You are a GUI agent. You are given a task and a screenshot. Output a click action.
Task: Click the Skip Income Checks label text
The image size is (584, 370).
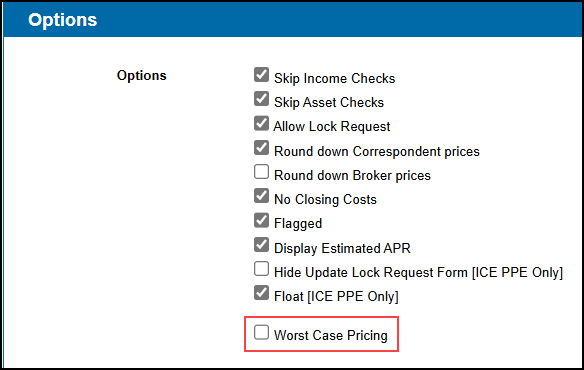tap(334, 79)
